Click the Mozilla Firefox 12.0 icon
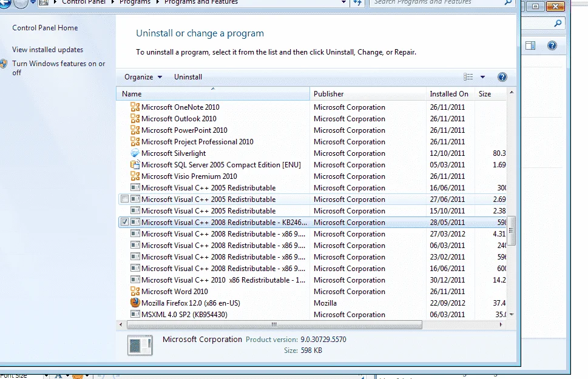The image size is (588, 379). [135, 303]
